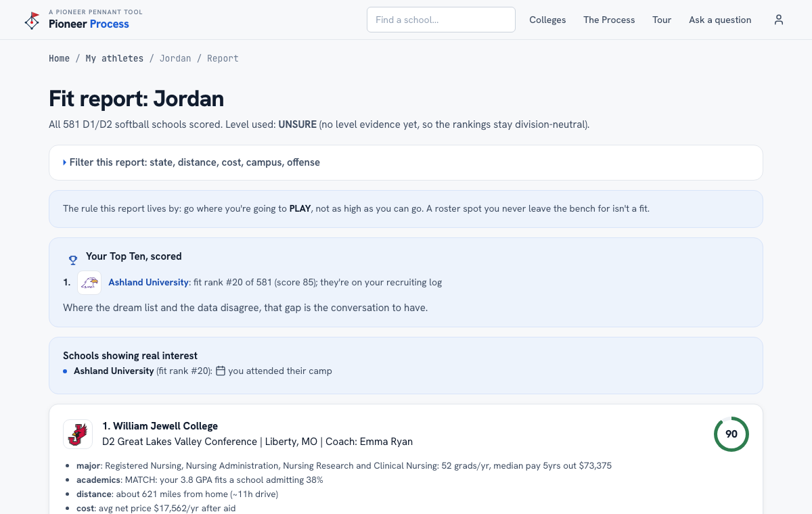Click the 'All 581 D1/D2 softball schools scored' line
The width and height of the screenshot is (812, 514).
click(x=319, y=124)
